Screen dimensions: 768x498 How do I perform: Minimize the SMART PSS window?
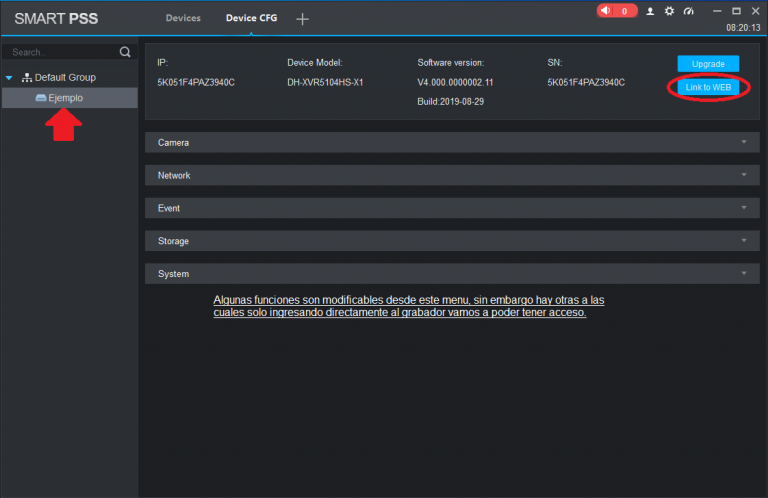click(717, 11)
